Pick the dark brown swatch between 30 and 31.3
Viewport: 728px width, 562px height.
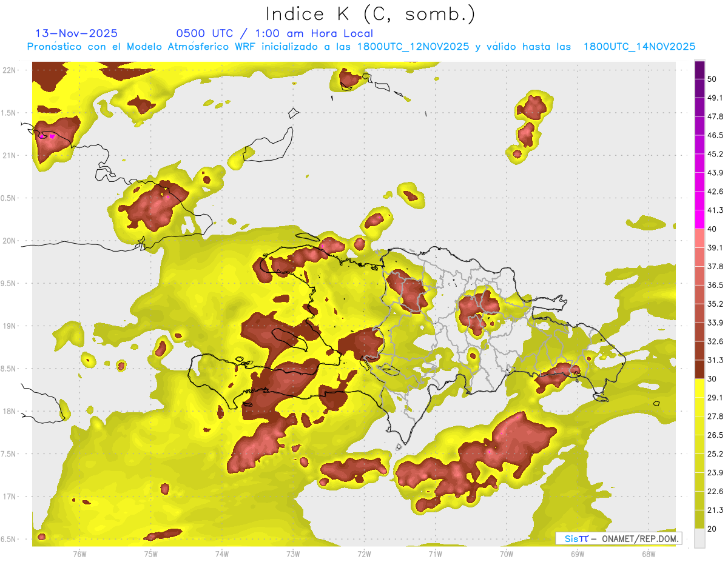click(699, 370)
